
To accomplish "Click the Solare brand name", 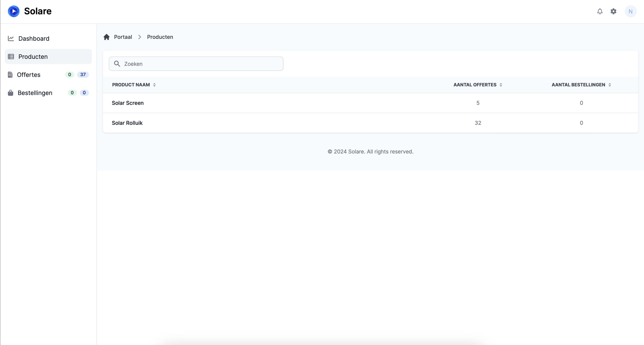I will pos(38,11).
